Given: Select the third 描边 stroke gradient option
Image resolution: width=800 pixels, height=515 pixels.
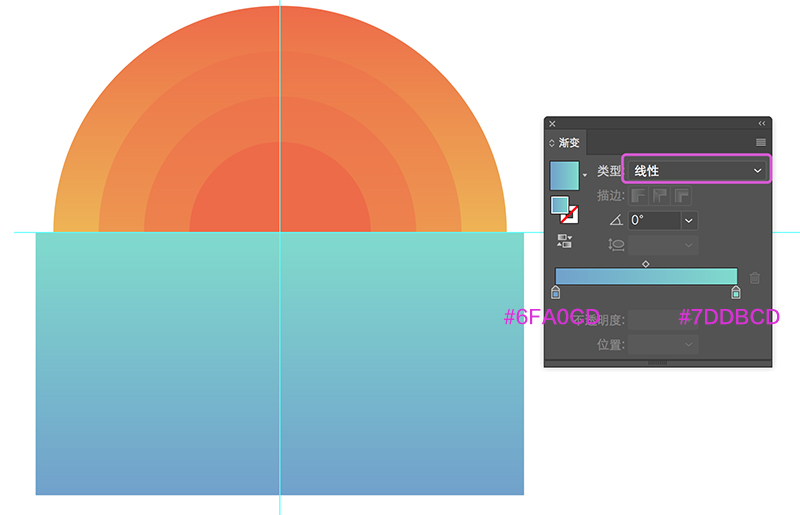Looking at the screenshot, I should point(682,195).
